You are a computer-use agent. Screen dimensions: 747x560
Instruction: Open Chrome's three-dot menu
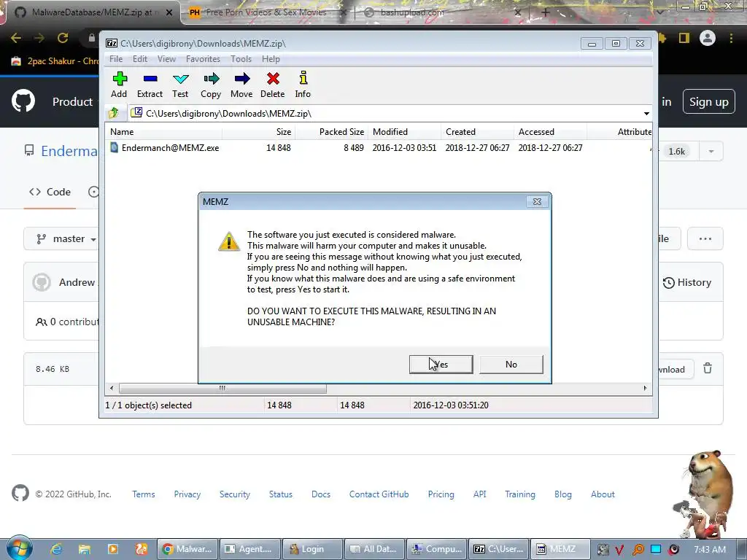click(x=731, y=38)
